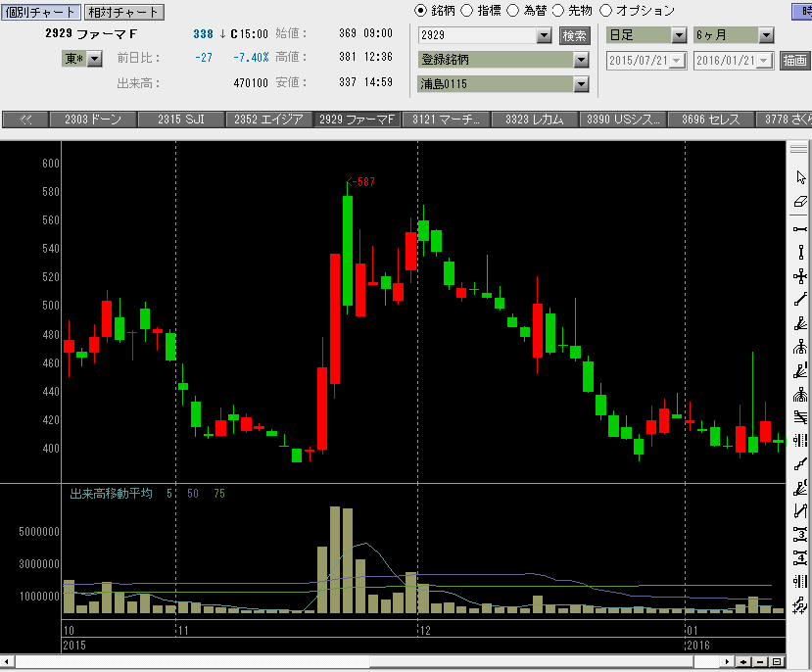Open the 2303 ドーン stock tab
Image resolution: width=812 pixels, height=672 pixels.
coord(93,120)
